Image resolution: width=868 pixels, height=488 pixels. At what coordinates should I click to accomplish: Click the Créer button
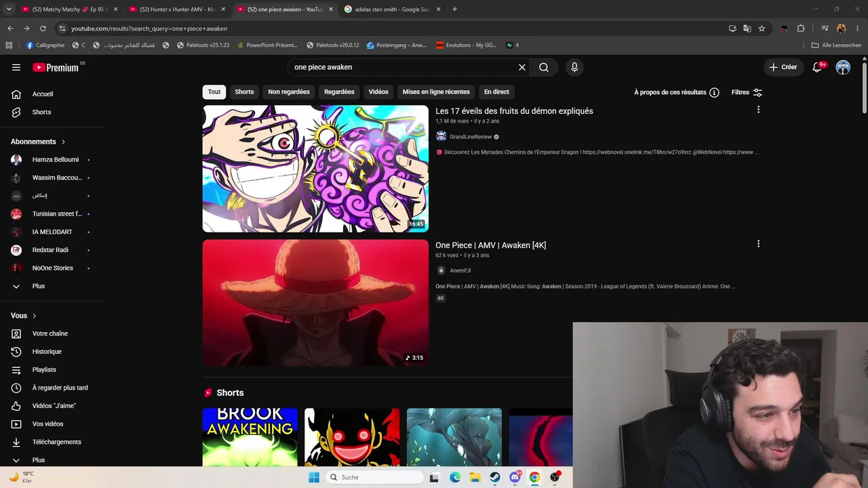783,67
